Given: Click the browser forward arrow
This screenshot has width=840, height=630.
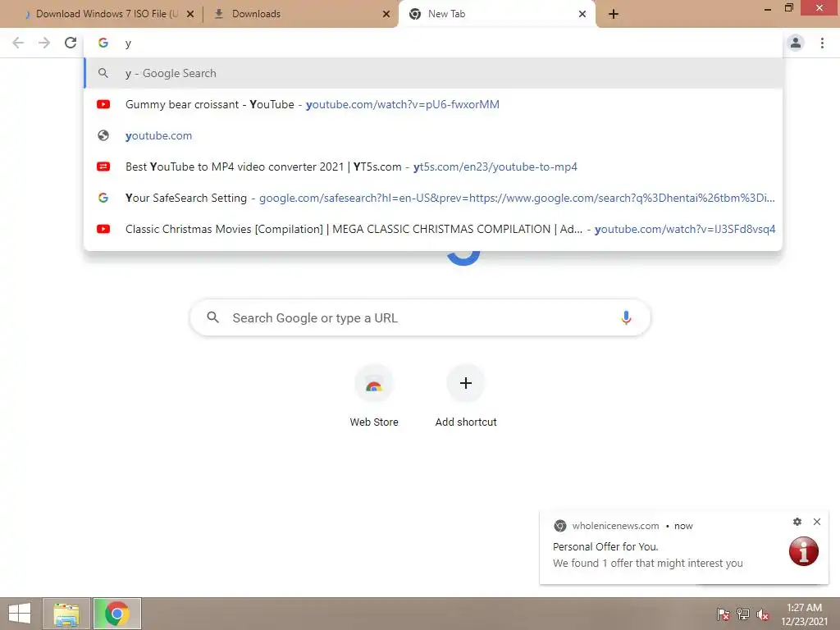Looking at the screenshot, I should [x=44, y=43].
